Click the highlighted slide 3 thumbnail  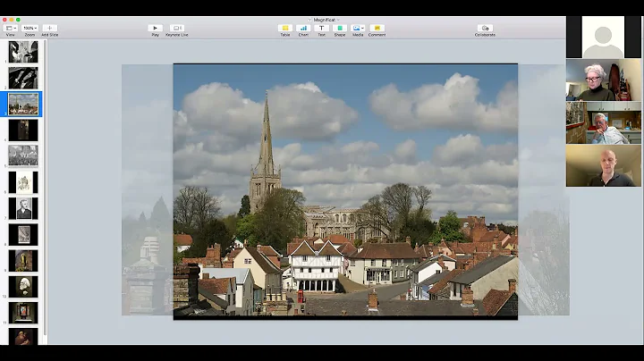coord(23,104)
